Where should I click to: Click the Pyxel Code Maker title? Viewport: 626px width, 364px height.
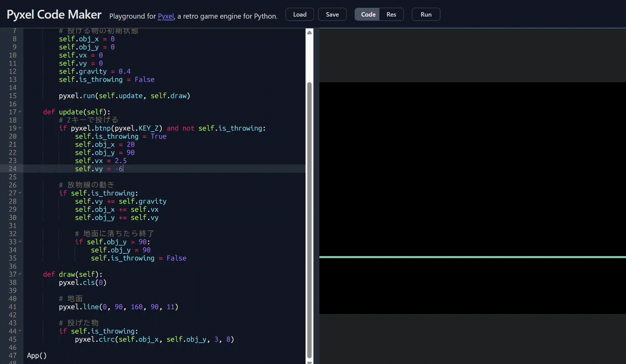pos(54,15)
